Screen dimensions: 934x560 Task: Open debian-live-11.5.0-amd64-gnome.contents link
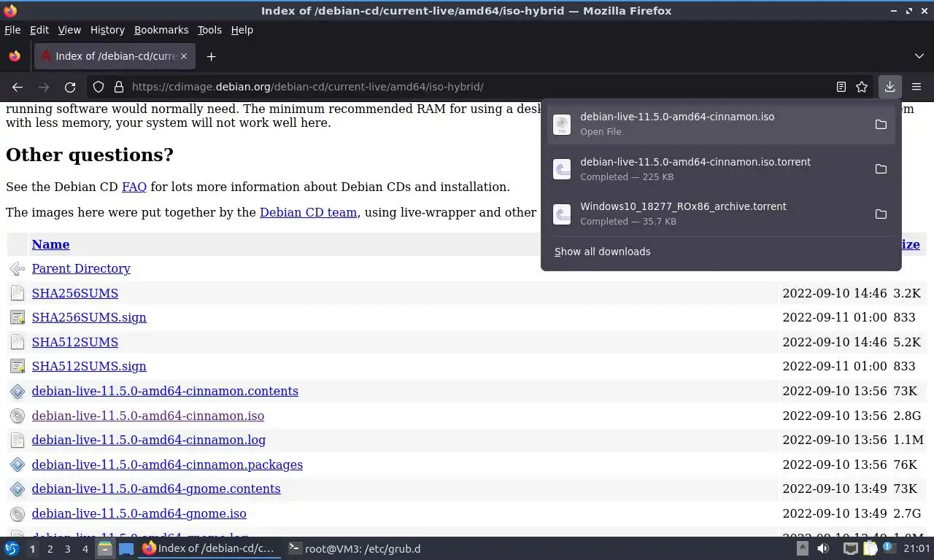tap(156, 489)
